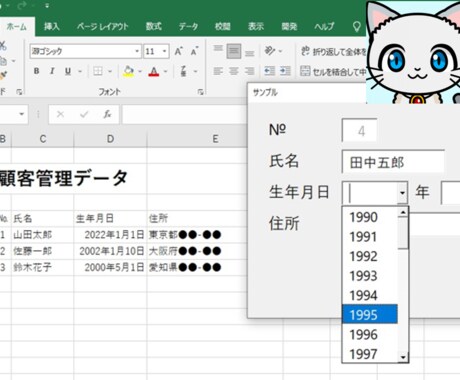Click the № field showing 4
This screenshot has height=380, width=460.
pyautogui.click(x=360, y=130)
